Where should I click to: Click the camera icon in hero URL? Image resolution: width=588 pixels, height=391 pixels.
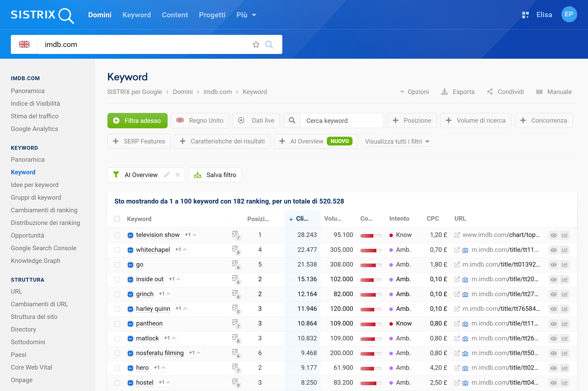point(465,368)
